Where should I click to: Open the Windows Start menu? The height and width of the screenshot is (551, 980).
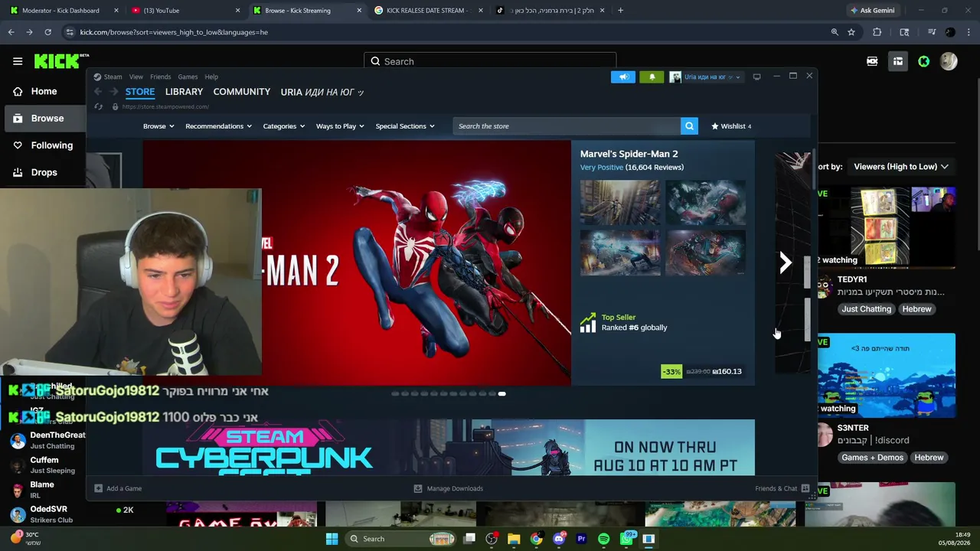tap(332, 539)
